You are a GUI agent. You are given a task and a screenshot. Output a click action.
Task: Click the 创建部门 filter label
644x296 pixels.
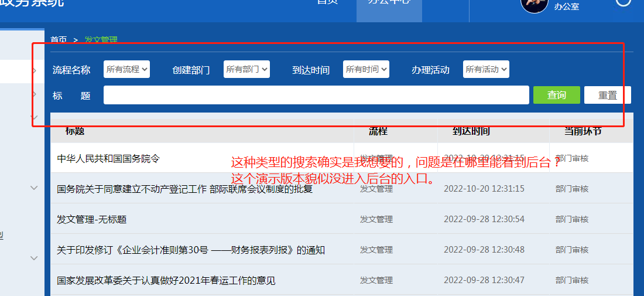click(191, 70)
